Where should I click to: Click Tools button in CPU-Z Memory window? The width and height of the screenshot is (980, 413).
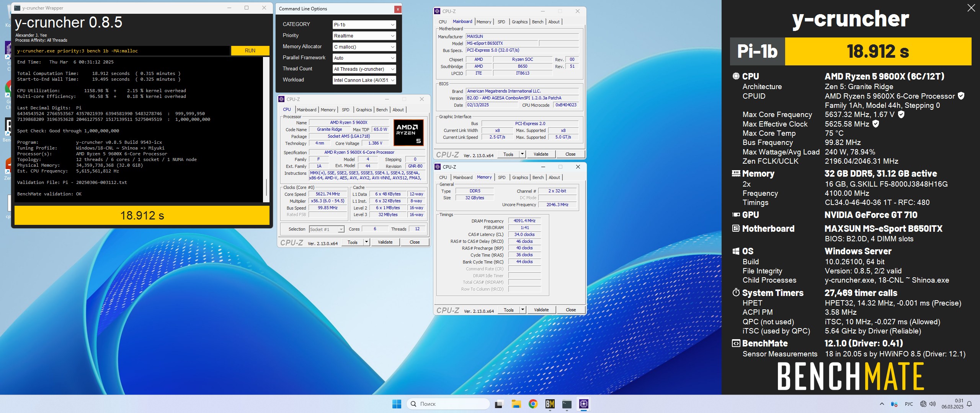click(x=509, y=310)
